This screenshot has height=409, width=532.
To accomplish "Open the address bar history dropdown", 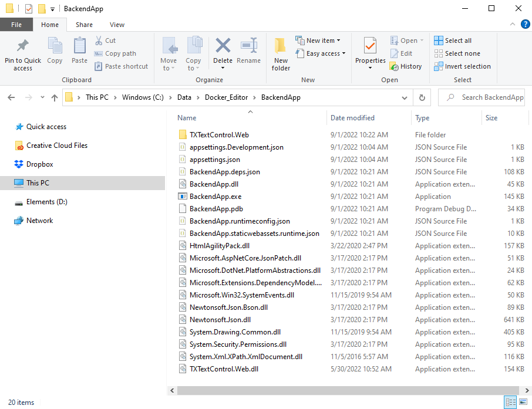I will (x=405, y=97).
